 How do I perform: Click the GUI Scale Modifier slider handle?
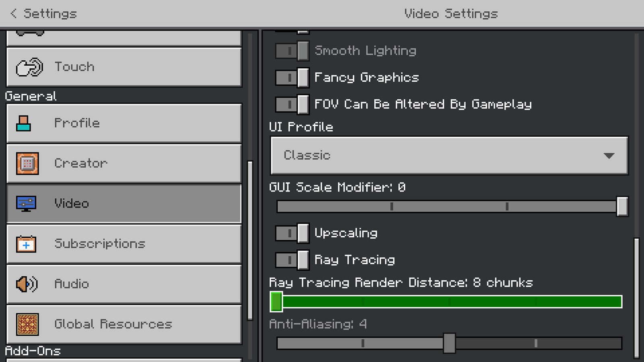[622, 206]
